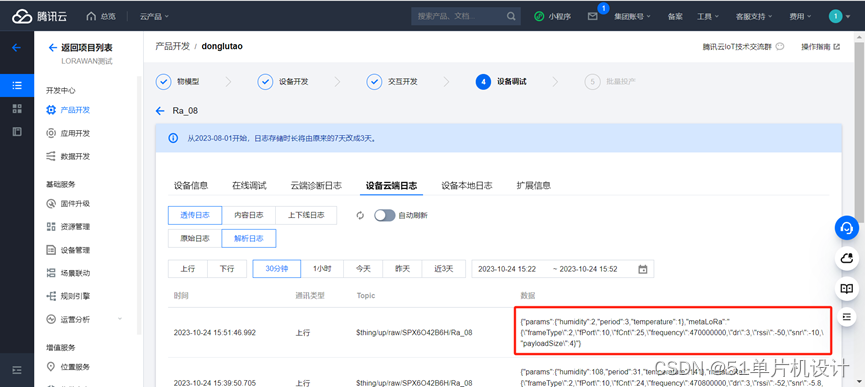
Task: Filter by 下行 direction
Action: pyautogui.click(x=227, y=269)
